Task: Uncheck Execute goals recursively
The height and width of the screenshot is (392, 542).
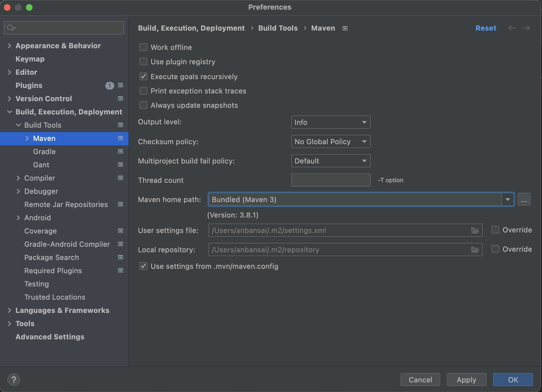Action: (143, 77)
